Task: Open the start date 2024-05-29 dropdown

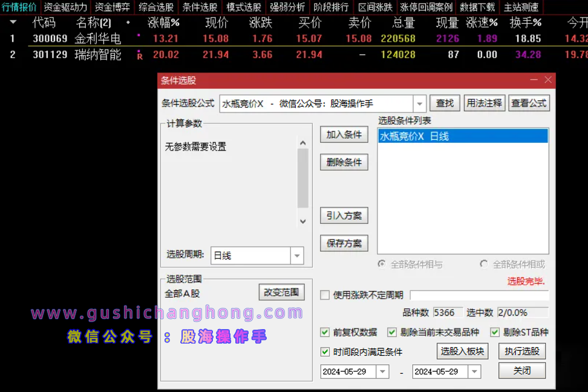Action: coord(382,371)
